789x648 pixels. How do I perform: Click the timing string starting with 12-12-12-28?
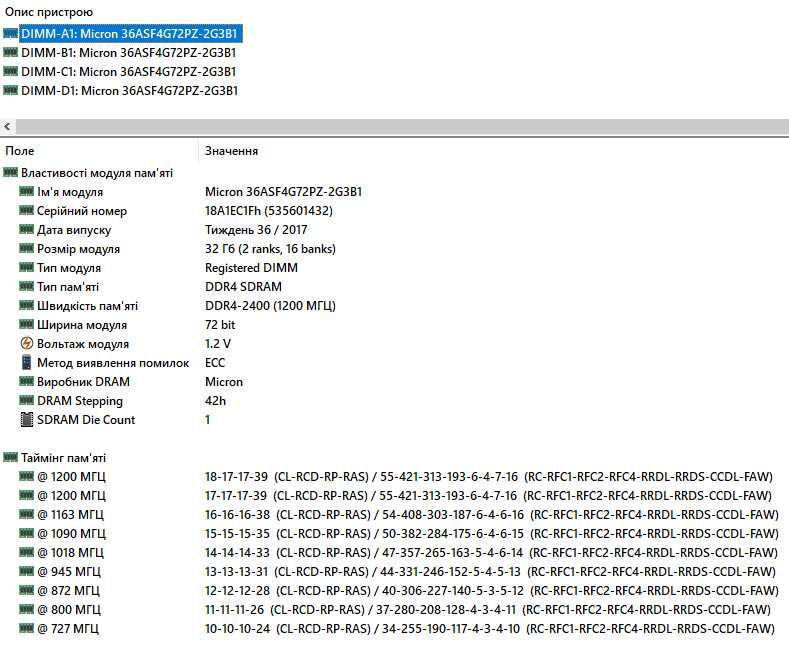[492, 591]
